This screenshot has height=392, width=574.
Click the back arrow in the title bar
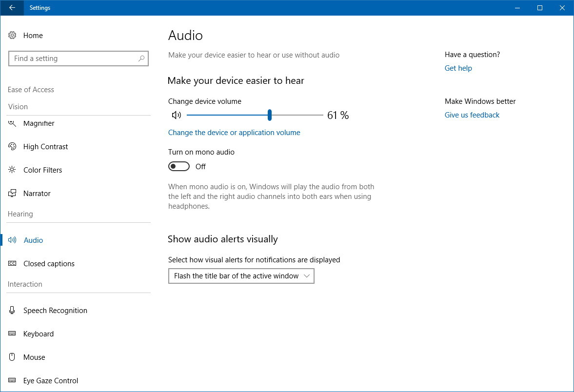[12, 8]
